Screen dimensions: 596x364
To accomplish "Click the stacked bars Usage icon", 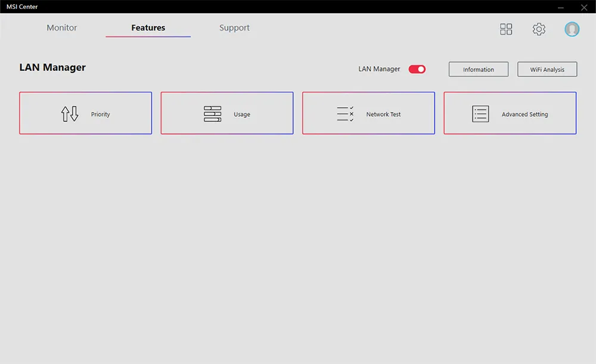I will 212,114.
